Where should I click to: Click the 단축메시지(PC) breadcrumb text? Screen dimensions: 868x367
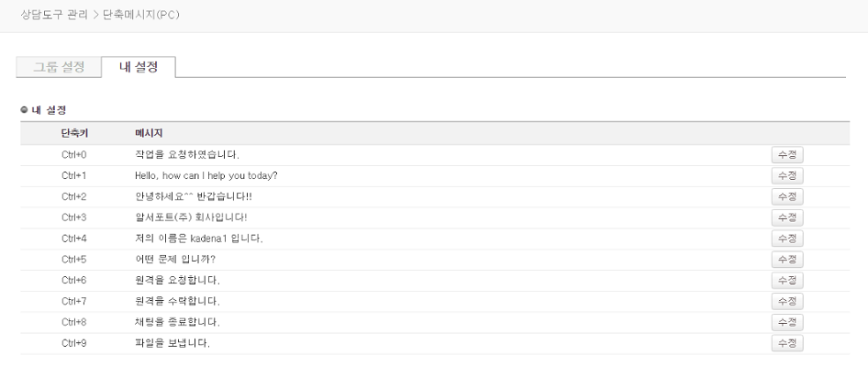(140, 15)
